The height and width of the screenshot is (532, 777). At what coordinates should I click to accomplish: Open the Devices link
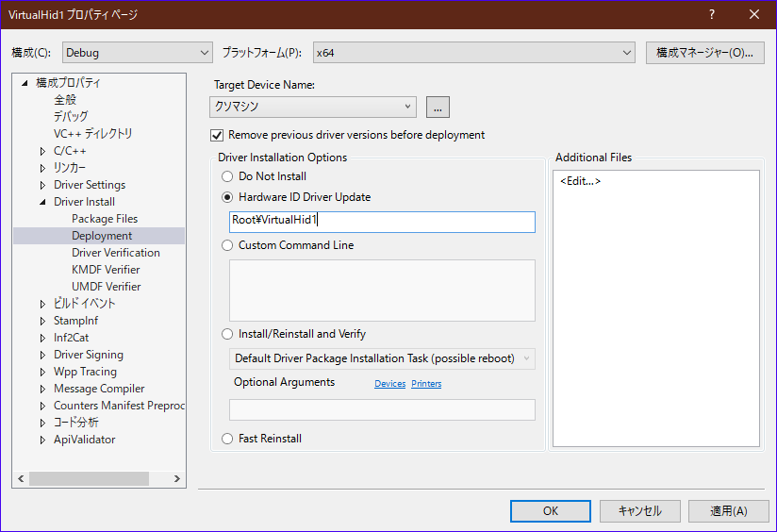(x=390, y=384)
